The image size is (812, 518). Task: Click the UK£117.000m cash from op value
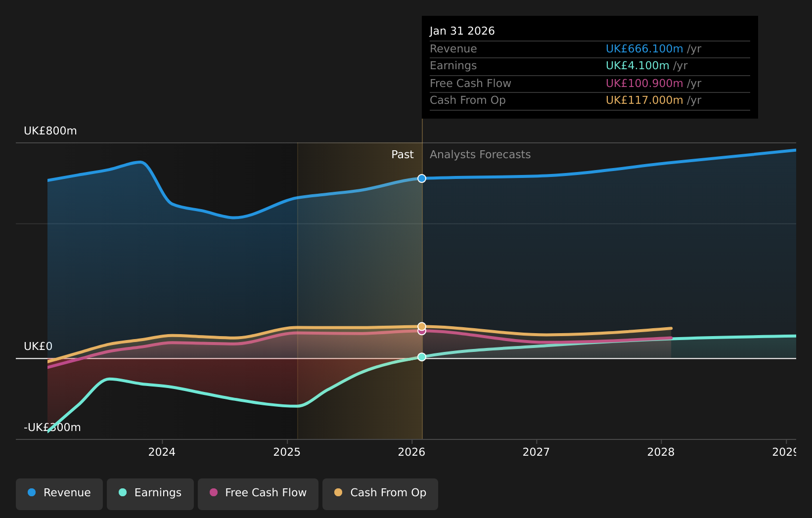(x=644, y=100)
